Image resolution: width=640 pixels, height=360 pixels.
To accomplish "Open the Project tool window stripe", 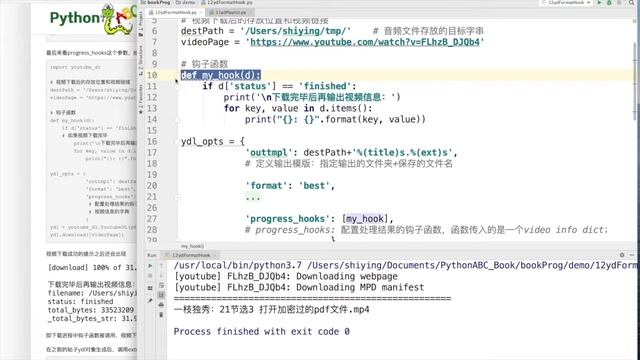I will coord(141,23).
